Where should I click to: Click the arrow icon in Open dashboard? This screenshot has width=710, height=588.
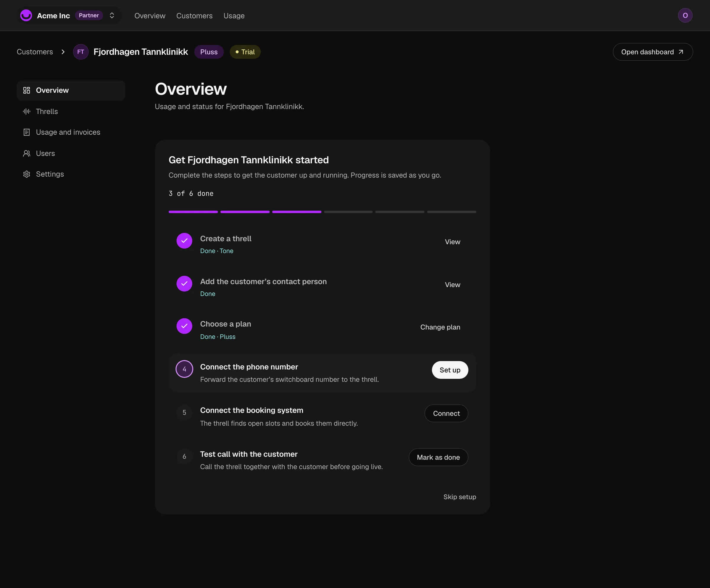681,52
